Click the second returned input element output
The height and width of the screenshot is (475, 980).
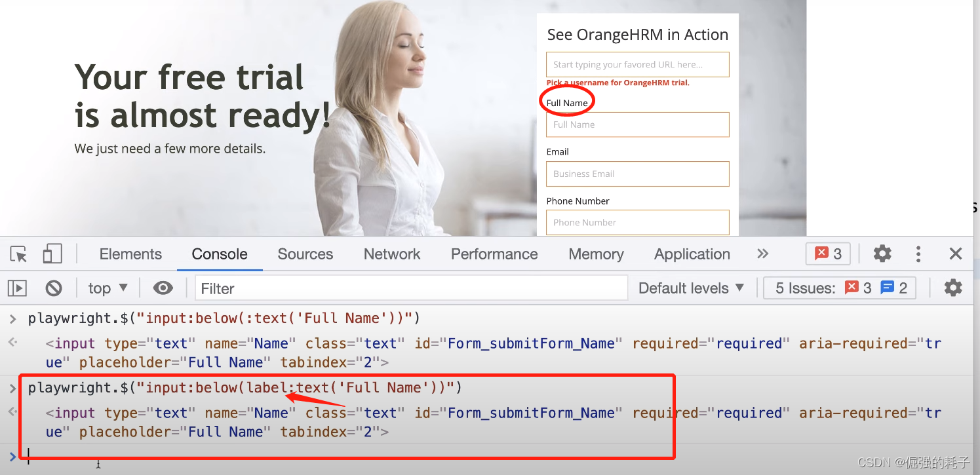tap(494, 422)
